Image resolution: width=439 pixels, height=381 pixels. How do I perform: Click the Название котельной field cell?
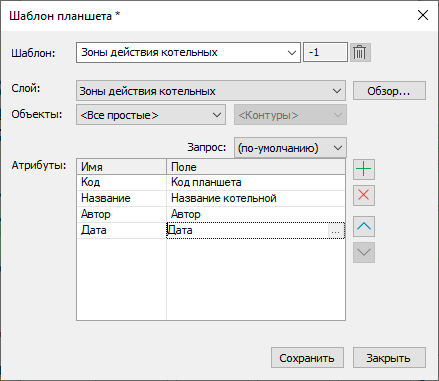(x=256, y=198)
